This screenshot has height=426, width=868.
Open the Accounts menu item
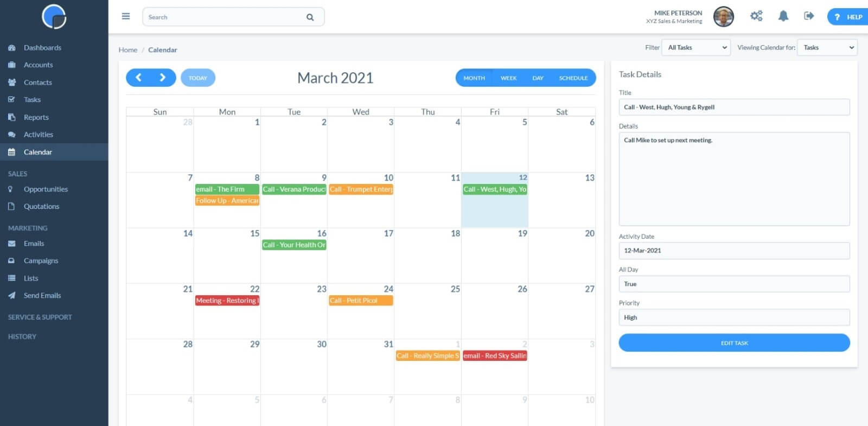38,65
